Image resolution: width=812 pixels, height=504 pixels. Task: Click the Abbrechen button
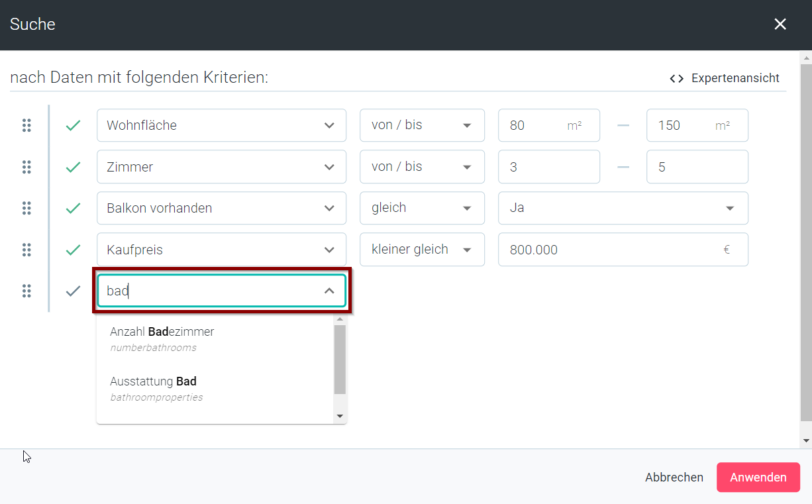click(674, 478)
